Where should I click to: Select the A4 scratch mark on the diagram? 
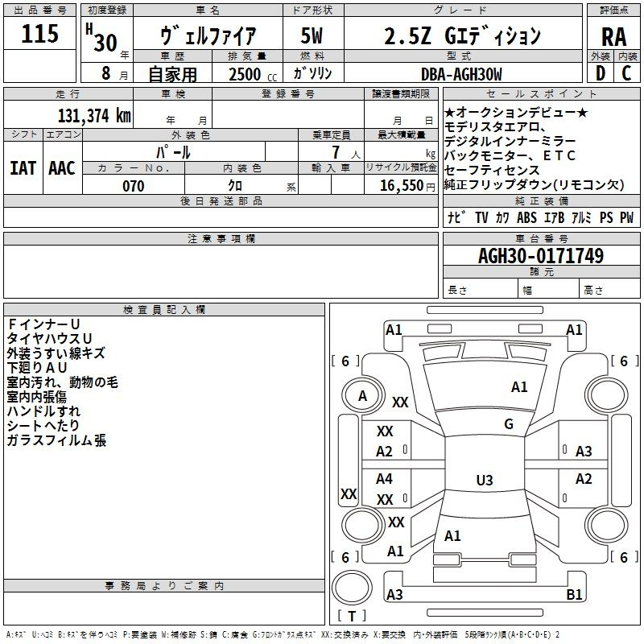click(x=385, y=479)
